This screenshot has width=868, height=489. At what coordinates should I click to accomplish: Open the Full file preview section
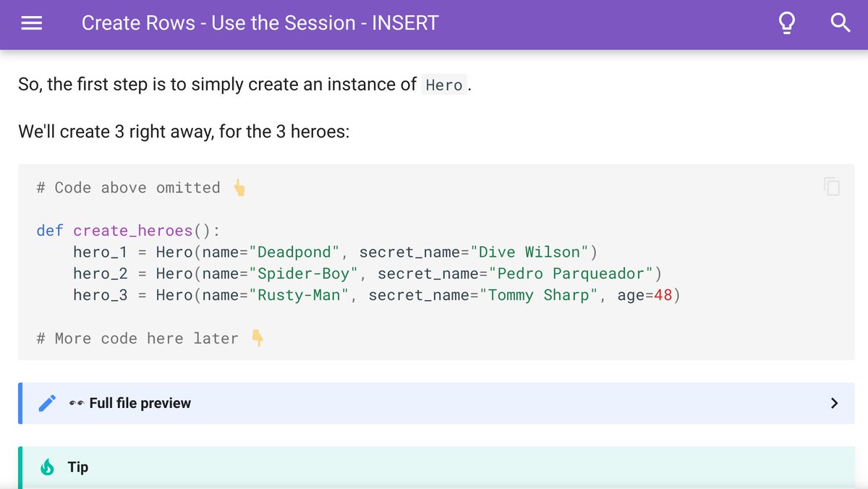(436, 403)
